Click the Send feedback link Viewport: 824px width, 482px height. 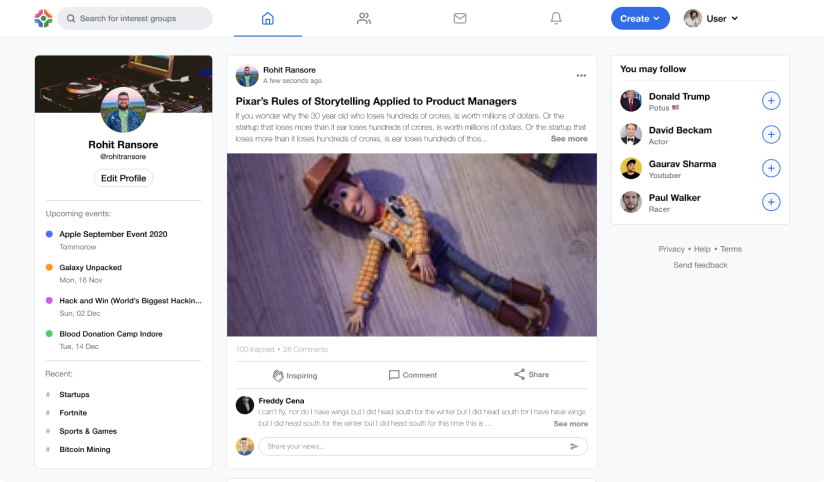tap(701, 265)
